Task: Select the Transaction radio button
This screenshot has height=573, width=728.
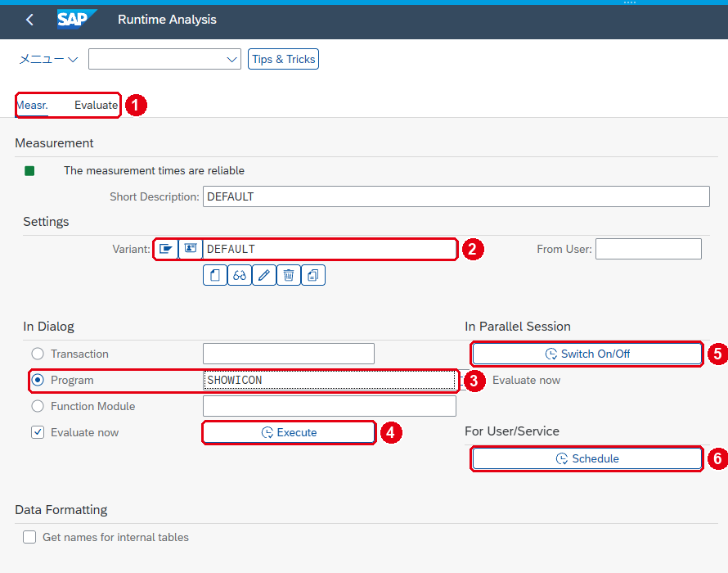Action: 38,354
